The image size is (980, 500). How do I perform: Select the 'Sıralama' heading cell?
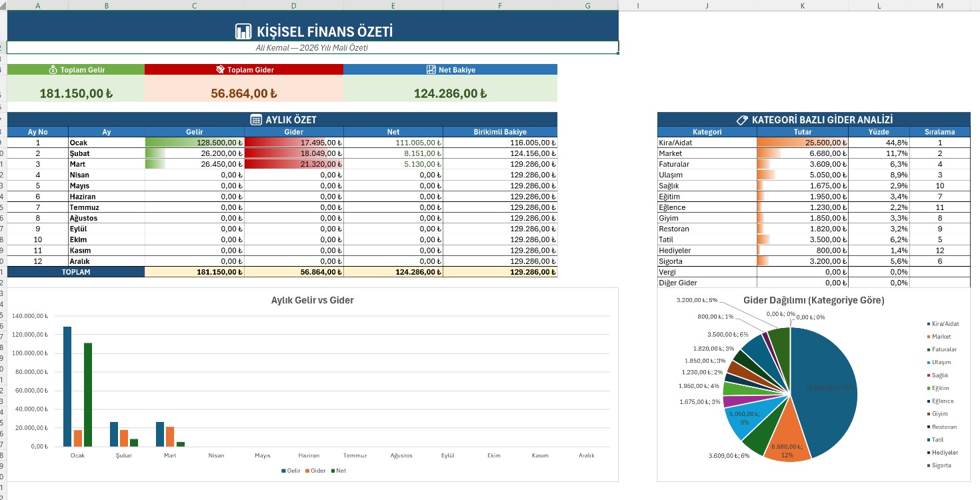pos(940,132)
